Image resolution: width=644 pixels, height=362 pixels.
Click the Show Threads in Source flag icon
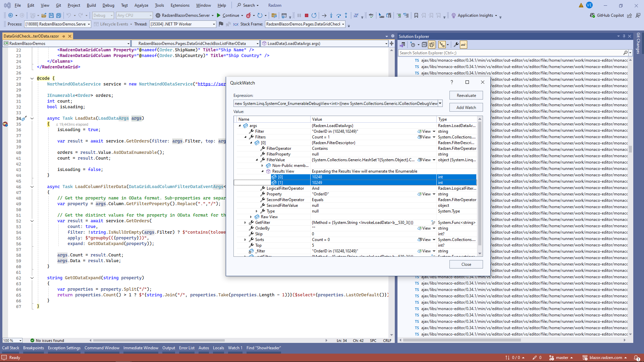221,24
